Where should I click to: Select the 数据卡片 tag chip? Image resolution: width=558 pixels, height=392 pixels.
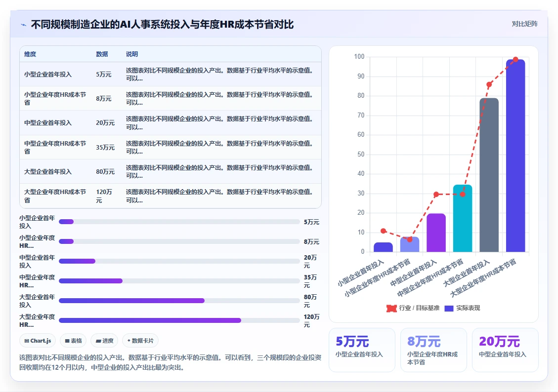point(140,341)
